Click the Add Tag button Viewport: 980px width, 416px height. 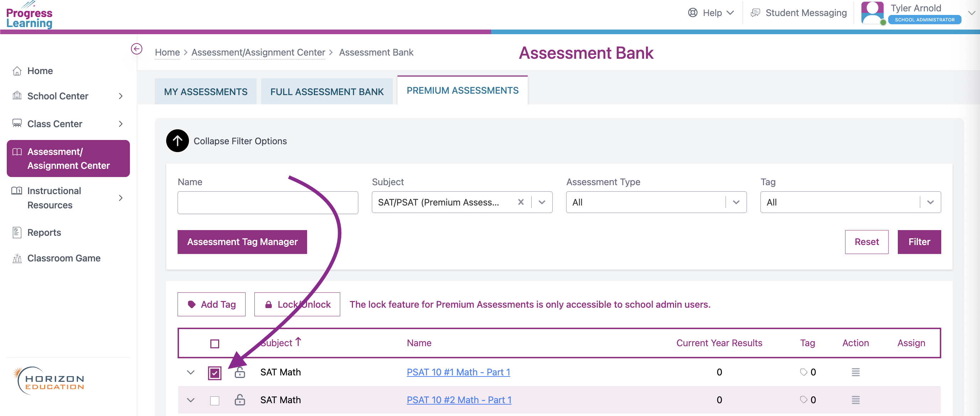point(211,304)
